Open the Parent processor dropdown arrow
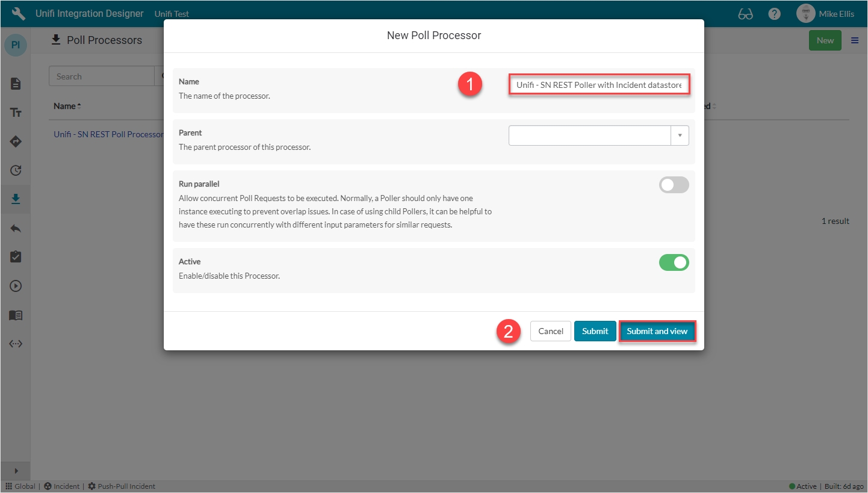This screenshot has width=868, height=493. click(680, 135)
